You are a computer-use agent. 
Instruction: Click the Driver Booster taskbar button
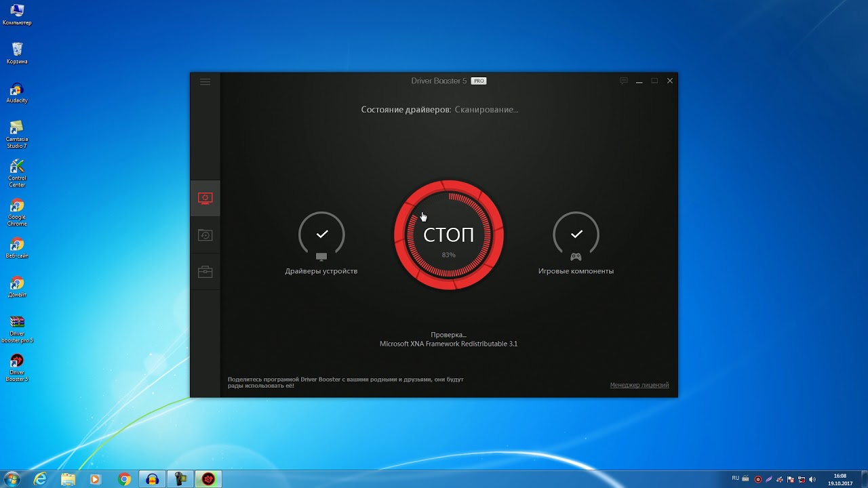[208, 479]
